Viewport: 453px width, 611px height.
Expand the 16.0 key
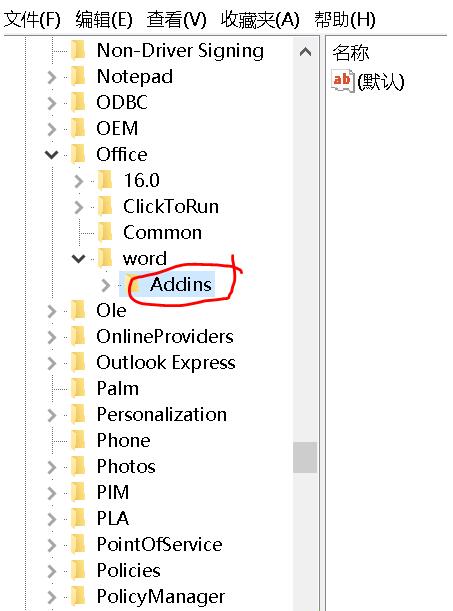pos(79,181)
